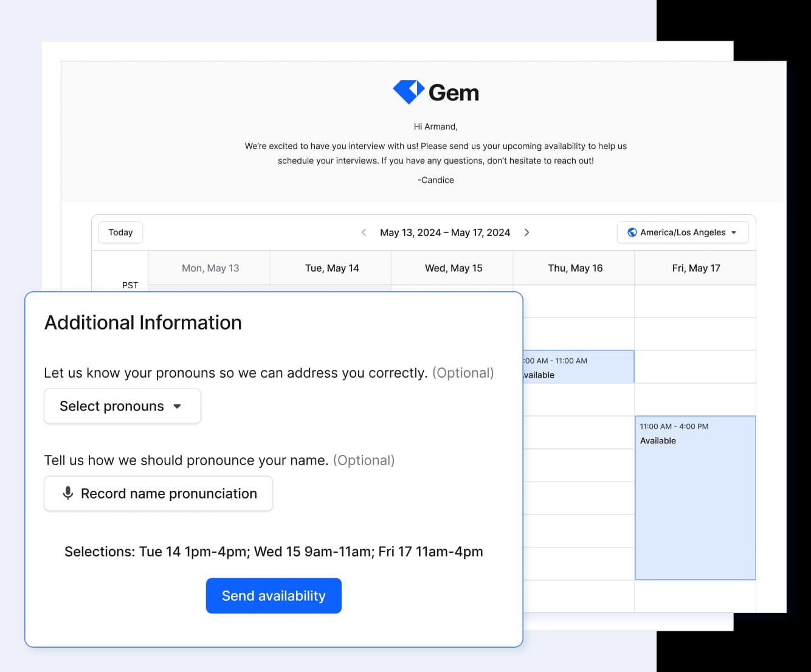
Task: Select the Tue, May 14 column header
Action: click(x=331, y=268)
